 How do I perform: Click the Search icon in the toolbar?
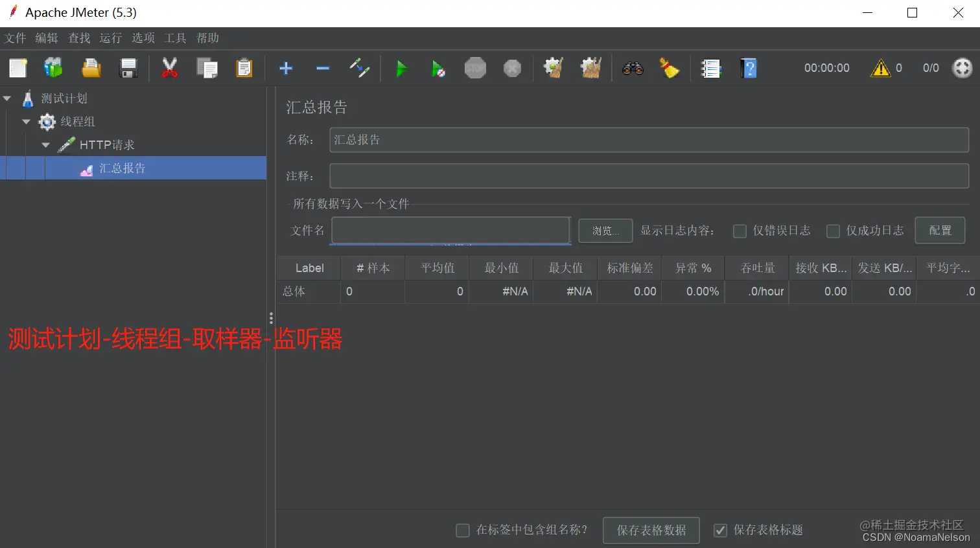(633, 67)
